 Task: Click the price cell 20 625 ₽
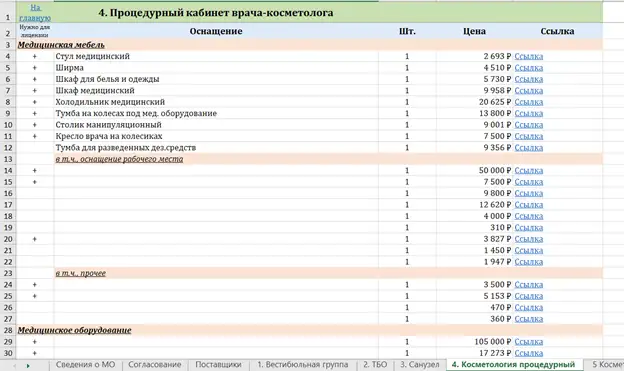tap(474, 102)
